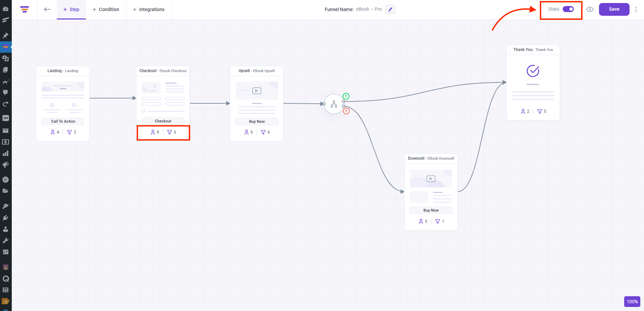This screenshot has height=311, width=644.
Task: Open Payments dollar sidebar icon
Action: (5, 142)
